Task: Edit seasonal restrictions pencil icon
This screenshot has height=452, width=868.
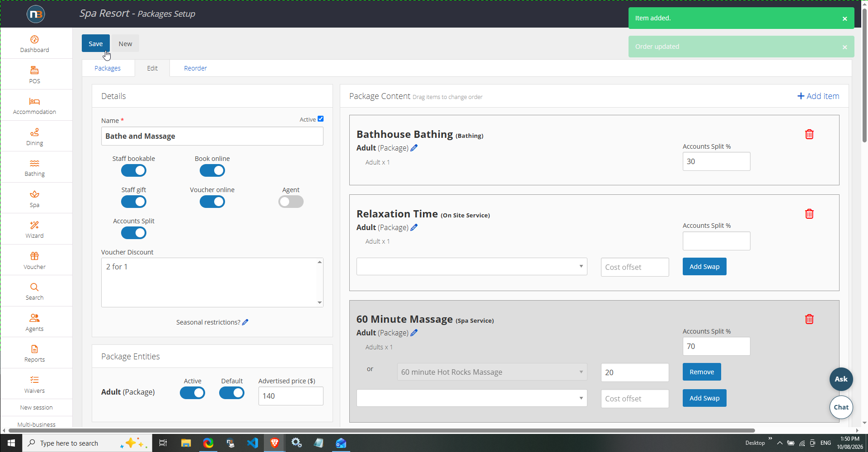Action: click(x=245, y=322)
